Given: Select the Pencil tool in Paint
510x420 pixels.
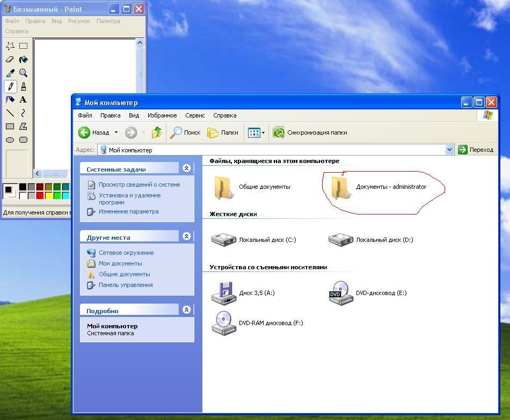Looking at the screenshot, I should 10,86.
